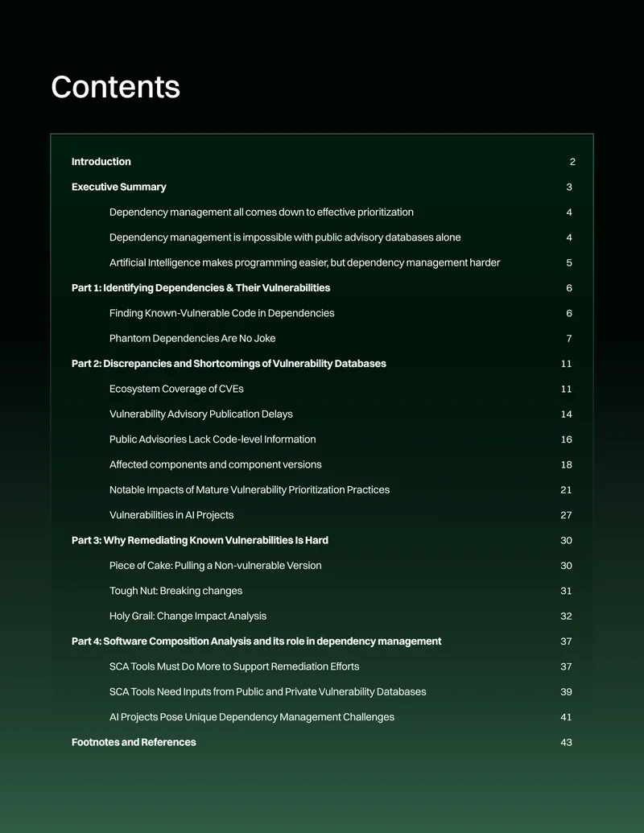The height and width of the screenshot is (833, 644).
Task: Go to Part 1: Identifying Dependencies & Their Vulnerabilities
Action: point(201,288)
